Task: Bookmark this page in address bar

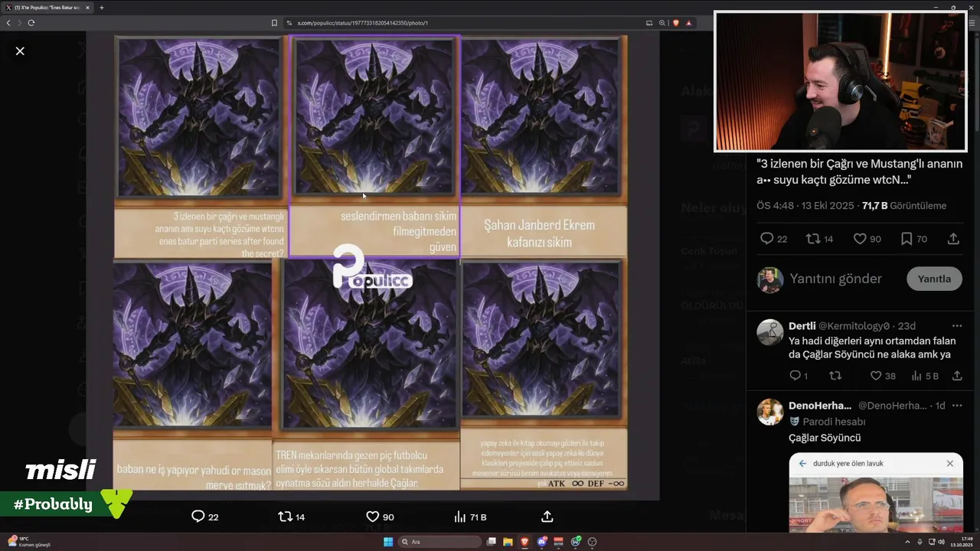Action: pos(274,23)
